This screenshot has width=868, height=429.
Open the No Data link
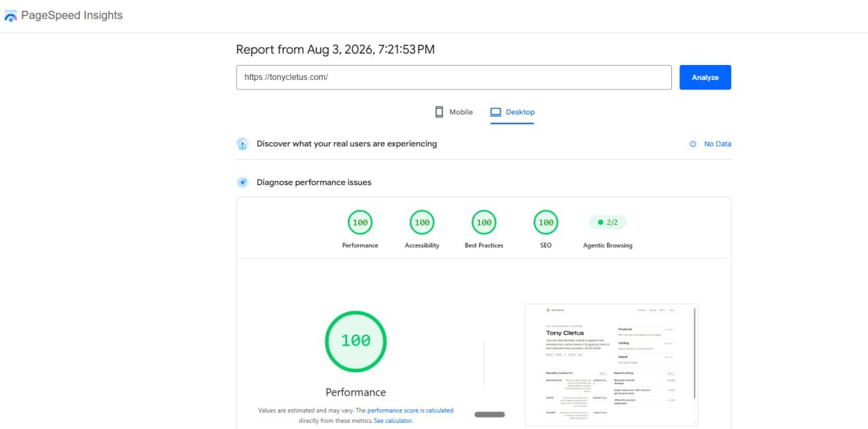[x=717, y=144]
